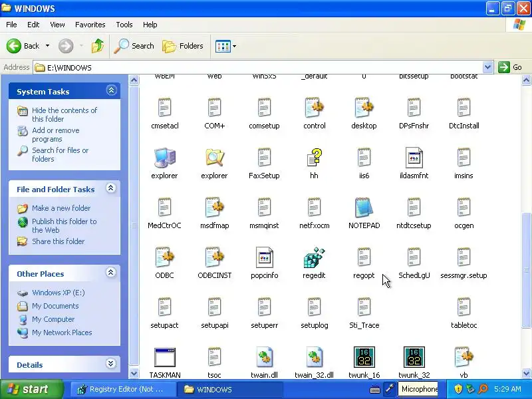The height and width of the screenshot is (399, 532).
Task: Open the Edit menu
Action: pos(33,25)
